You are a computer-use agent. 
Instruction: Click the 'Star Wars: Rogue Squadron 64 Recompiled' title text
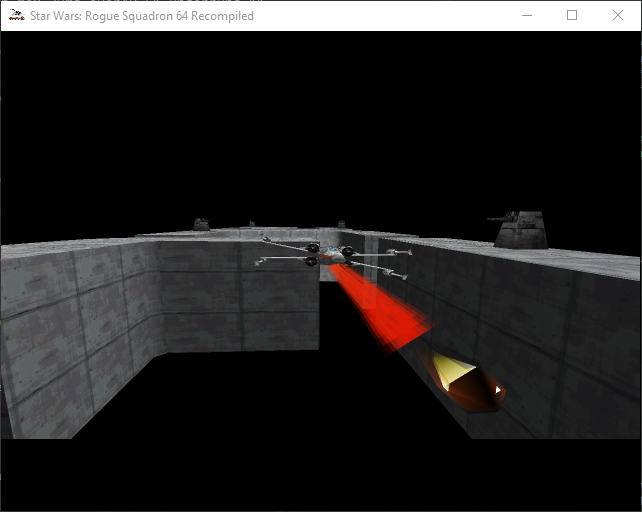click(142, 16)
